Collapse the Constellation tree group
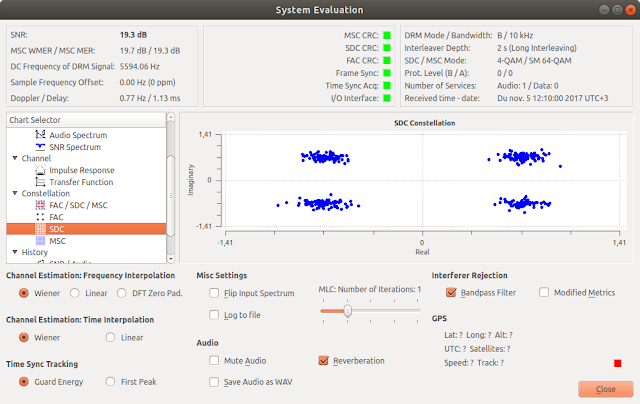The height and width of the screenshot is (404, 640). click(x=15, y=193)
